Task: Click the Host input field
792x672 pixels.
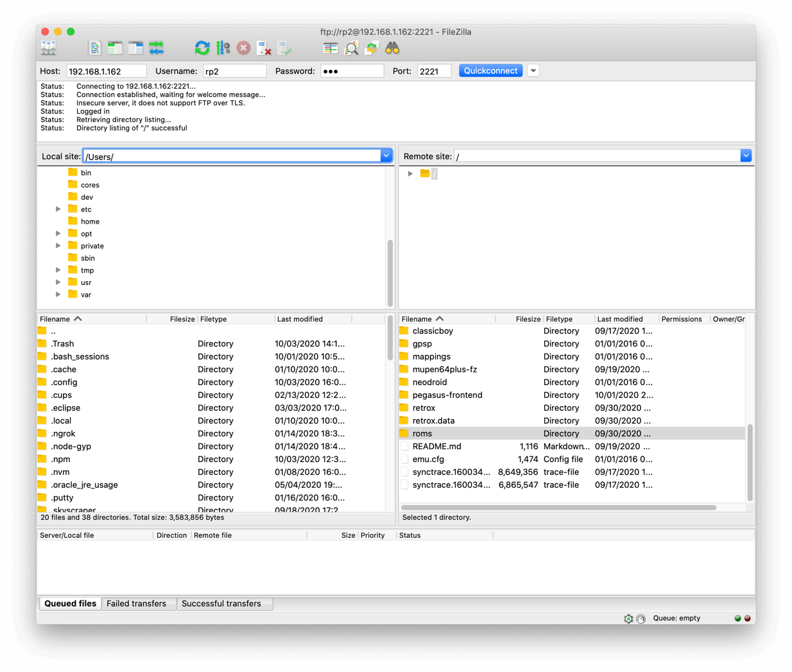Action: (x=106, y=71)
